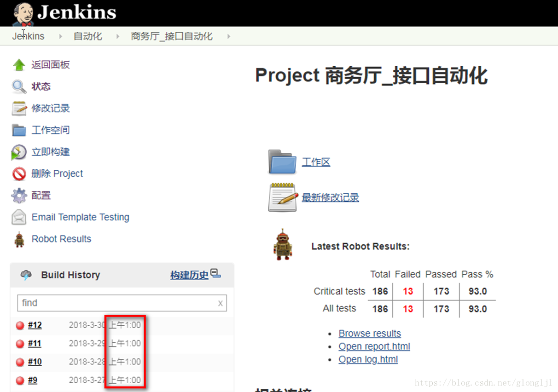558x392 pixels.
Task: Click the build now clock icon
Action: click(19, 152)
